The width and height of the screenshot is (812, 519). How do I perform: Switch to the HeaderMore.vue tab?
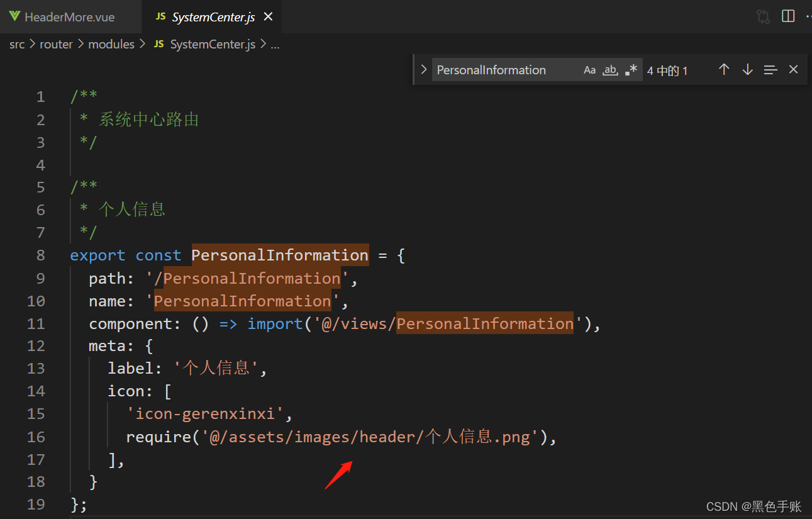(70, 17)
